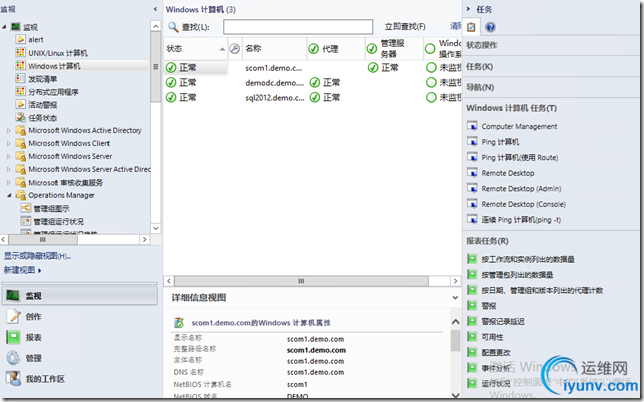
Task: Open 警报 report
Action: [489, 306]
